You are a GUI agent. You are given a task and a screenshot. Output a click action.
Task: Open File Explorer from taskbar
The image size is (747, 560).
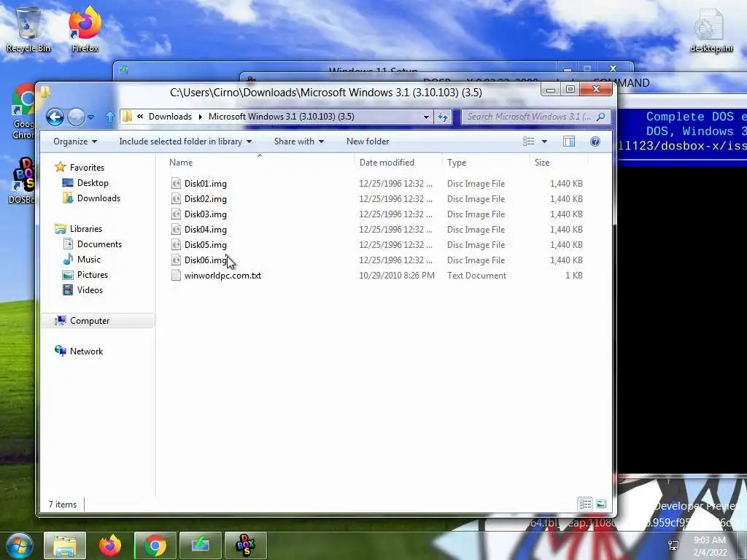[65, 545]
